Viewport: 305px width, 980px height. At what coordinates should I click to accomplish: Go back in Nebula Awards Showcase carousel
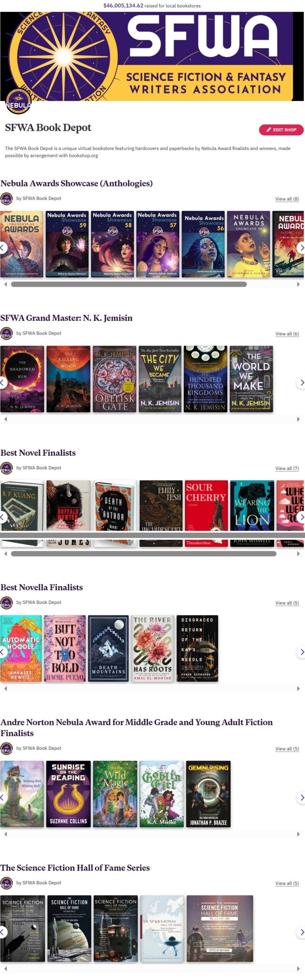pyautogui.click(x=3, y=248)
